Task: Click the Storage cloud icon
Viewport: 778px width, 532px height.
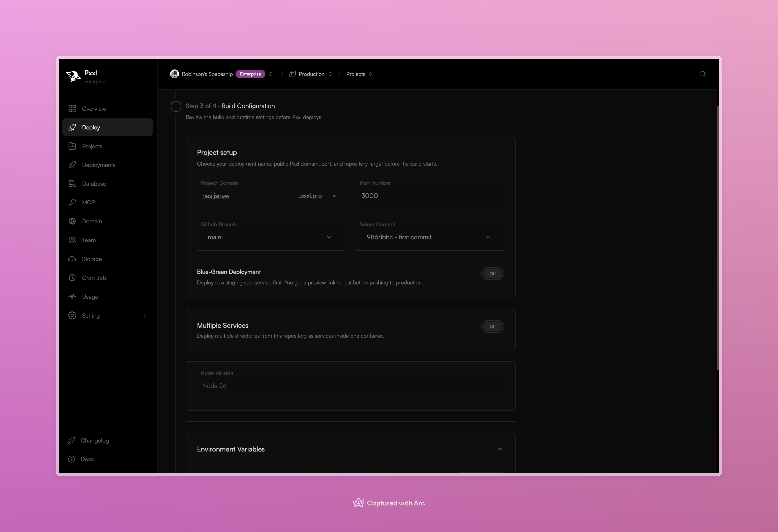Action: point(72,259)
